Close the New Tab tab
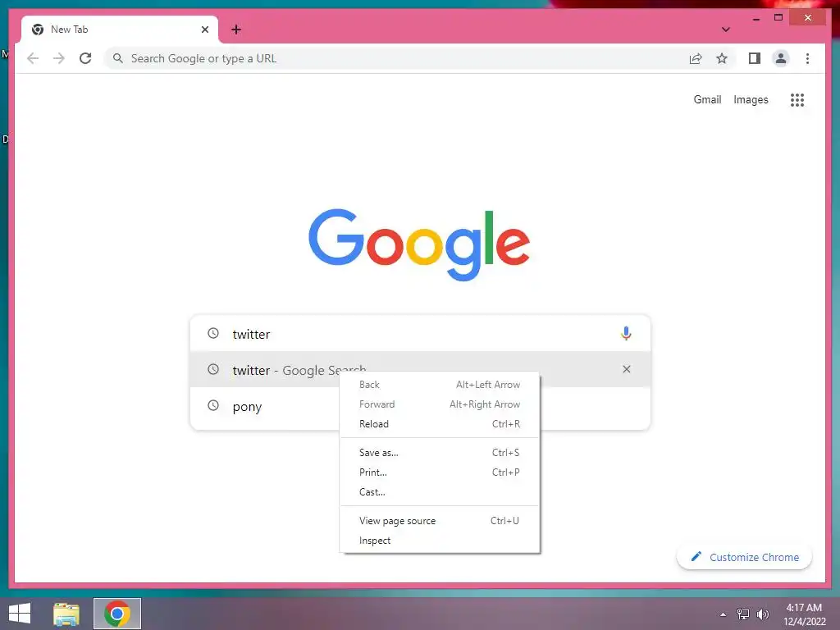 [x=204, y=30]
